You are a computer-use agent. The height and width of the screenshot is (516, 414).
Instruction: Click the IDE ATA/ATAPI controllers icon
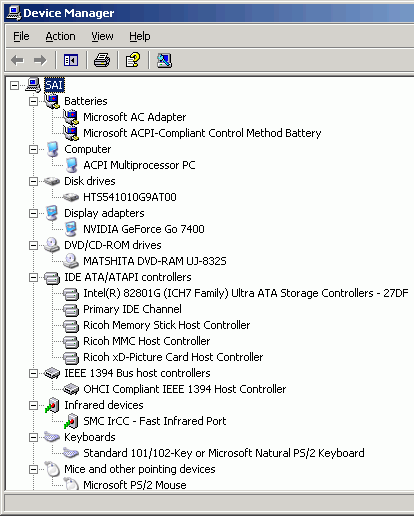52,278
